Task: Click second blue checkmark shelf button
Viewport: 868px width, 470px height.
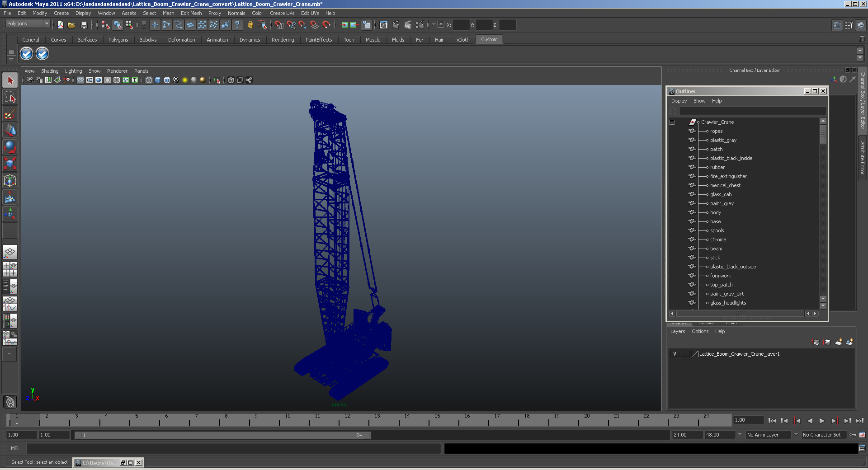Action: 42,54
